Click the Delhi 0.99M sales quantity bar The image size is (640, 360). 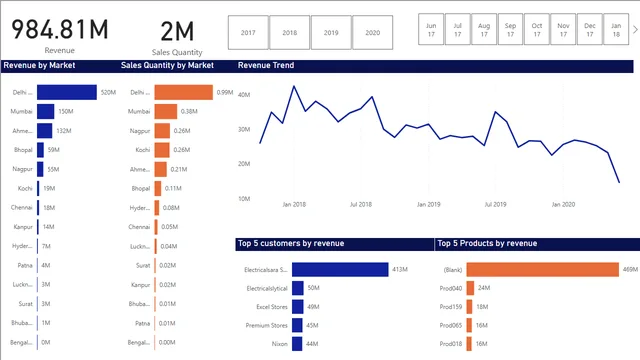click(184, 92)
